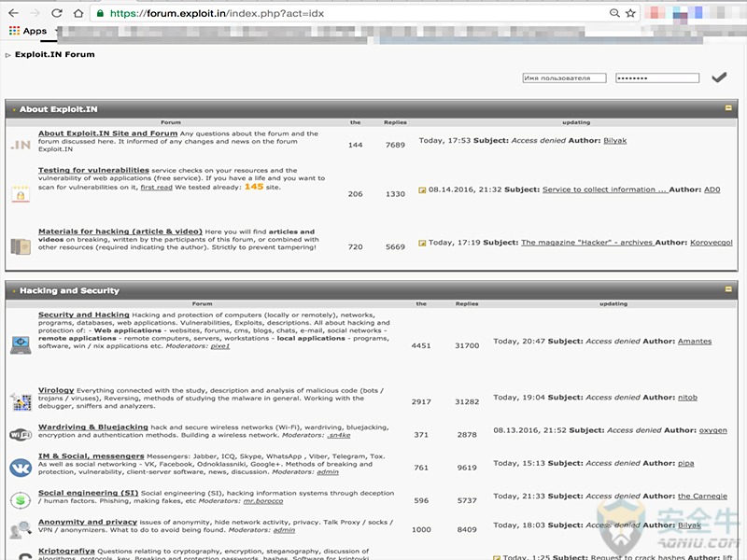View author nitob profile
Screen dimensions: 747x560
point(687,398)
